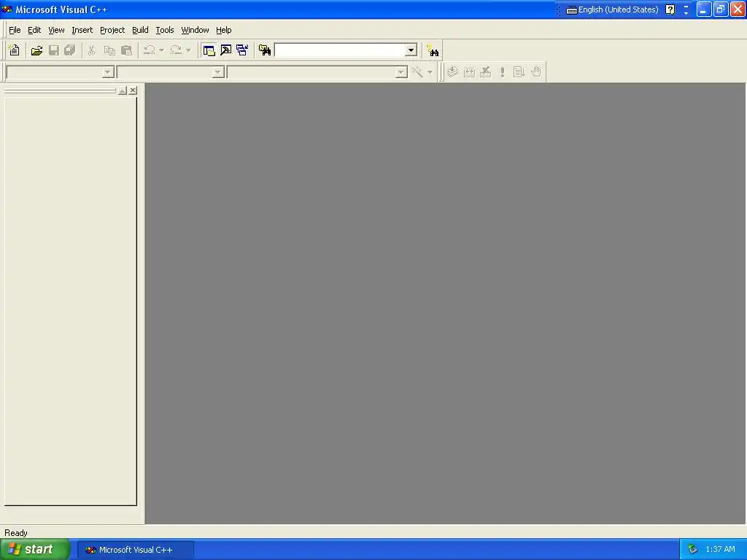Click the Go debug icon
The width and height of the screenshot is (747, 560).
[519, 72]
